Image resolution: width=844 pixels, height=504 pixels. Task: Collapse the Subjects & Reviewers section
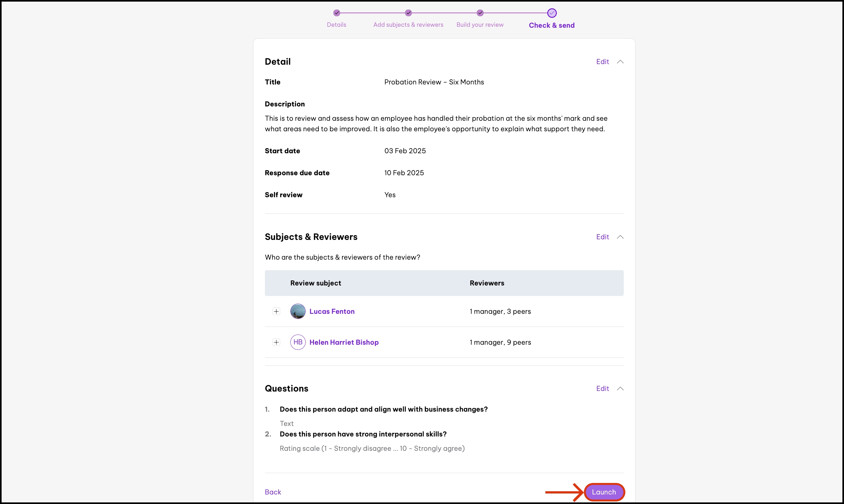pos(620,237)
